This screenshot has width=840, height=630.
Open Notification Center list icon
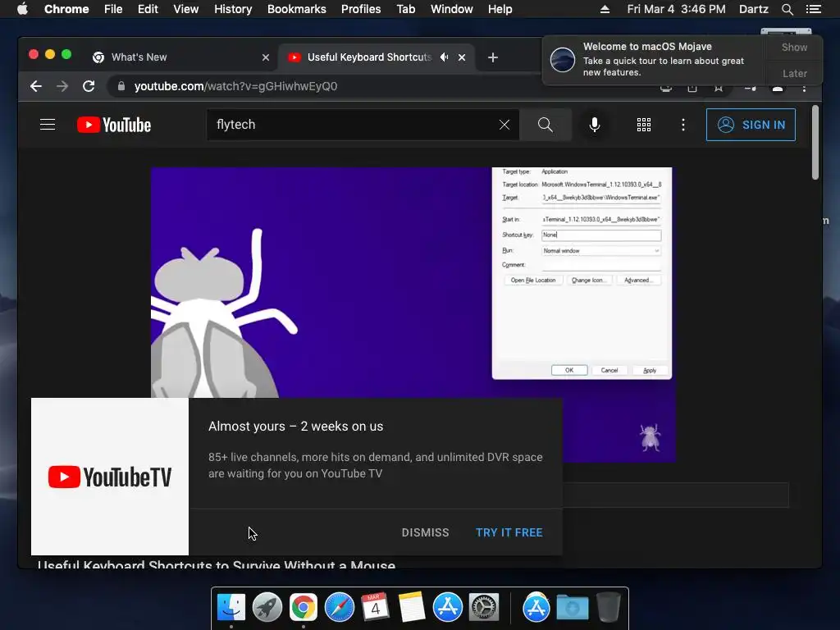coord(813,9)
